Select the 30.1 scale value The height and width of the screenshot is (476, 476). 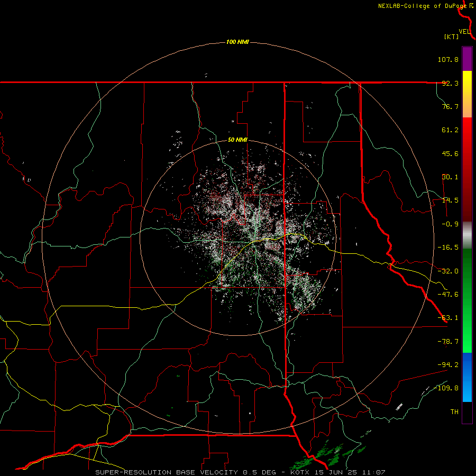450,177
